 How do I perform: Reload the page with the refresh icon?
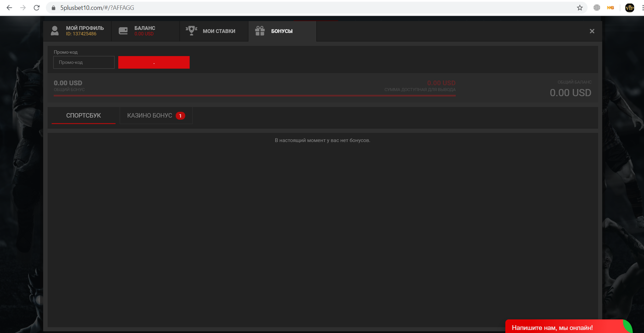click(x=37, y=7)
